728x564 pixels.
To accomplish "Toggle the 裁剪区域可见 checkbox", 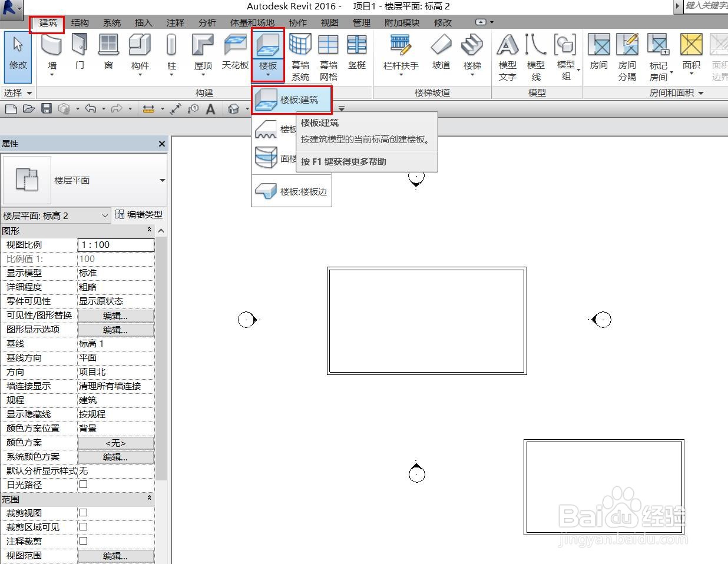I will tap(83, 527).
